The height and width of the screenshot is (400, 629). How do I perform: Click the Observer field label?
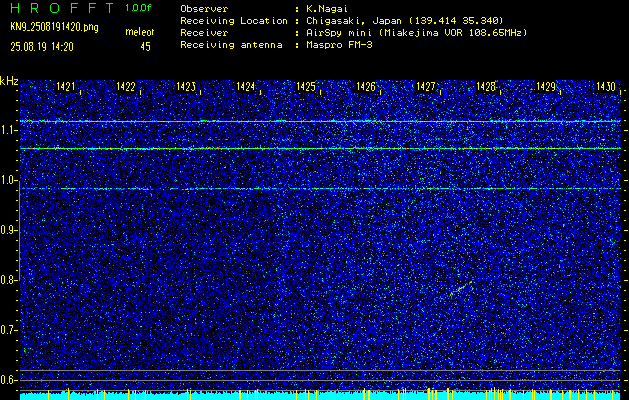click(x=204, y=8)
